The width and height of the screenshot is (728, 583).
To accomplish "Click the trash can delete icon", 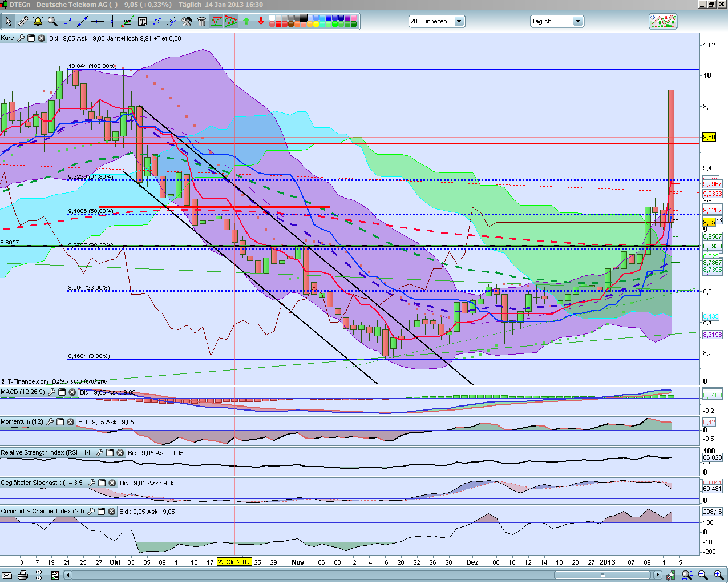I will coord(201,22).
